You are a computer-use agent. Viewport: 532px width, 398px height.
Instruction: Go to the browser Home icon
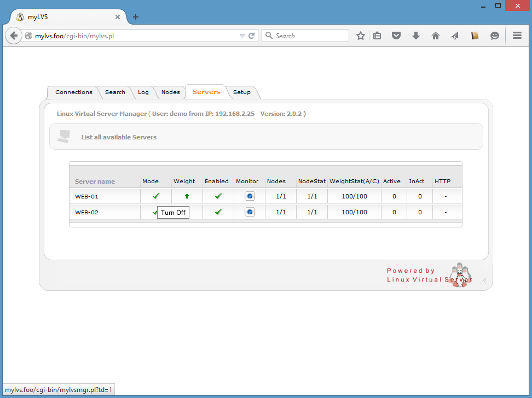tap(436, 36)
